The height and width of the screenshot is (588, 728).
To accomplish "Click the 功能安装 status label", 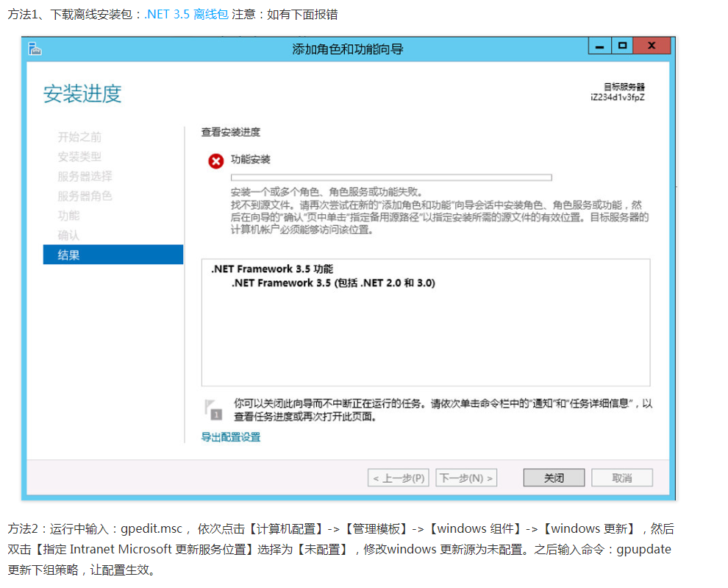I will point(251,160).
